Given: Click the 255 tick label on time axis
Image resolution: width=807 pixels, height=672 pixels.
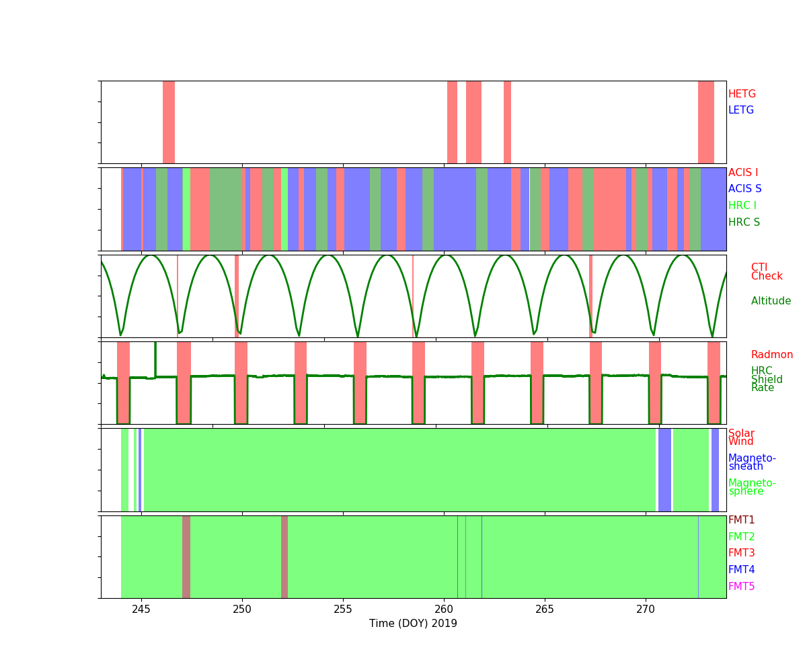Looking at the screenshot, I should pyautogui.click(x=343, y=609).
